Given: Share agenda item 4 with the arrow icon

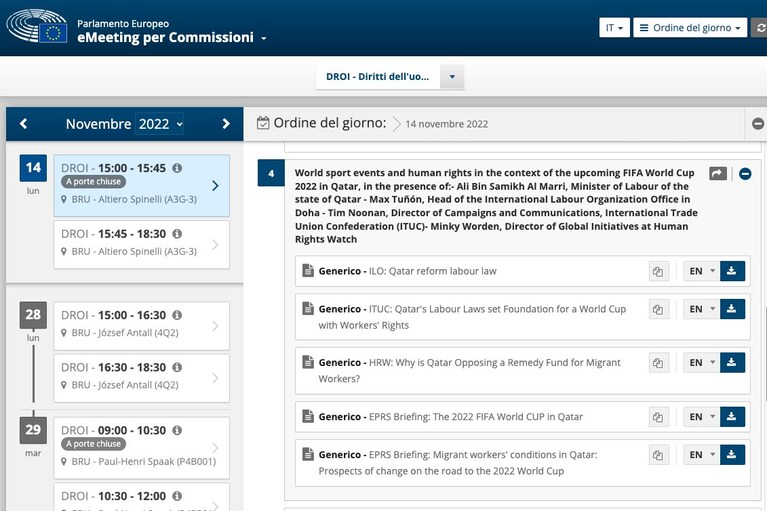Looking at the screenshot, I should (718, 173).
